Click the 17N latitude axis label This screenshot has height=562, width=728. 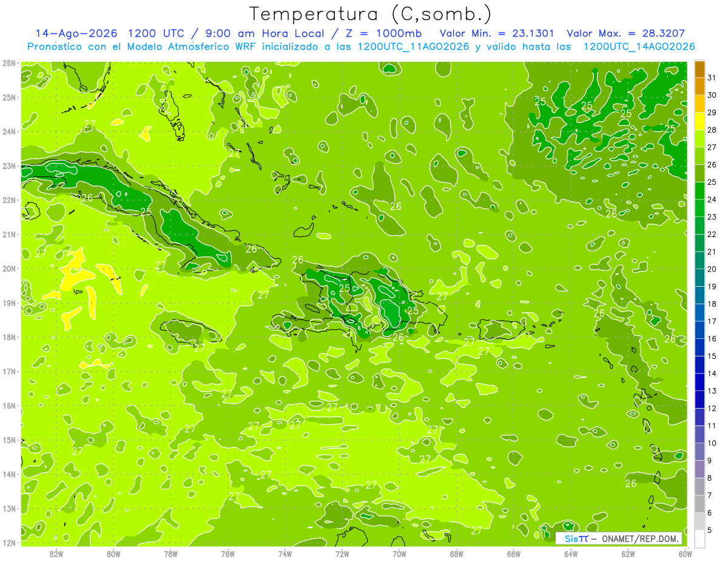[9, 372]
